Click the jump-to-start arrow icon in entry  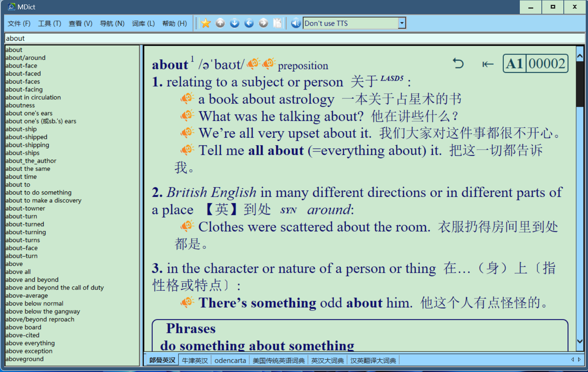pos(487,65)
